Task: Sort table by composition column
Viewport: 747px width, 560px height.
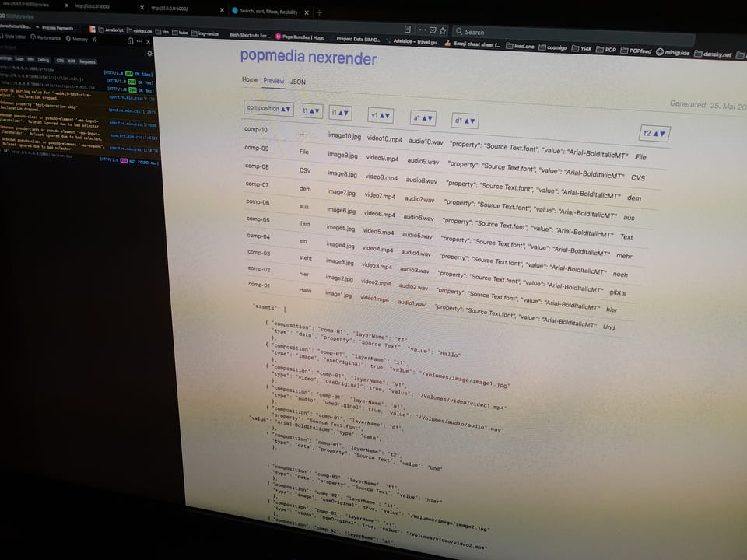Action: pos(268,109)
